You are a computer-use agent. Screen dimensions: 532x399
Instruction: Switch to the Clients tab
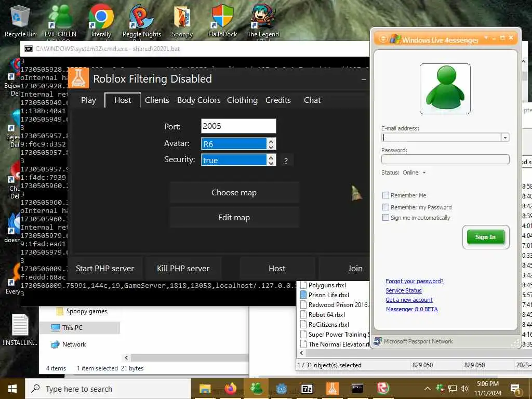[x=157, y=100]
